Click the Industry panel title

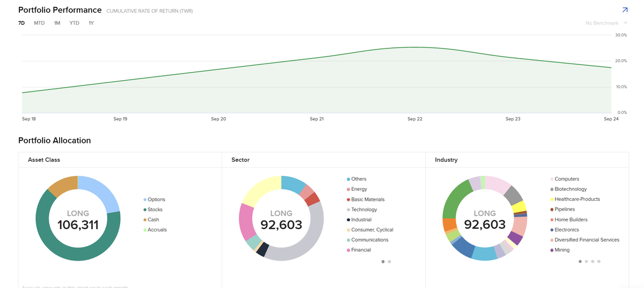(x=446, y=160)
